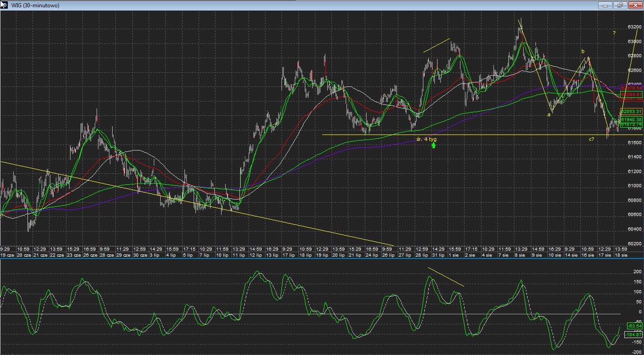Click the chart window icon in title bar
The image size is (644, 355).
pos(4,5)
